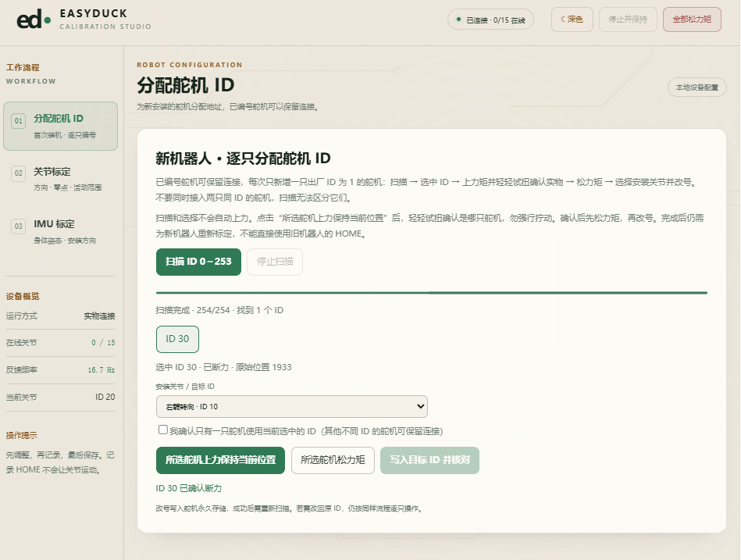Click the scan progress bar
The width and height of the screenshot is (741, 560).
(432, 293)
